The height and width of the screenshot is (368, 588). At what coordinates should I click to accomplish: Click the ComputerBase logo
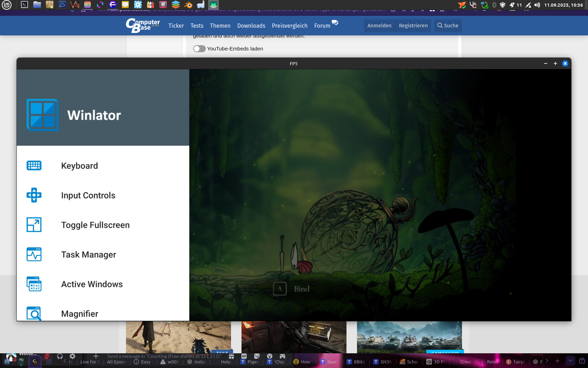tap(143, 25)
